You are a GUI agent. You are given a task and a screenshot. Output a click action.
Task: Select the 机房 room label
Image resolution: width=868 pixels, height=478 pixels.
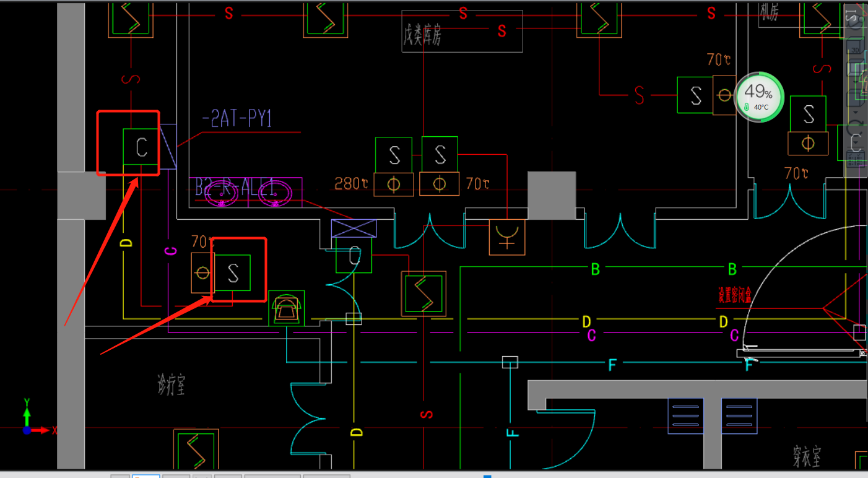[x=770, y=12]
